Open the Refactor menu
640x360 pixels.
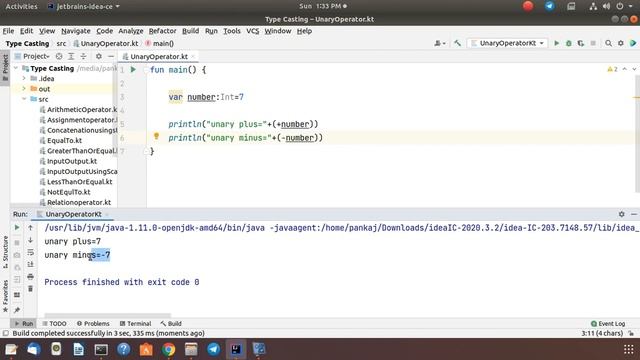pyautogui.click(x=162, y=31)
